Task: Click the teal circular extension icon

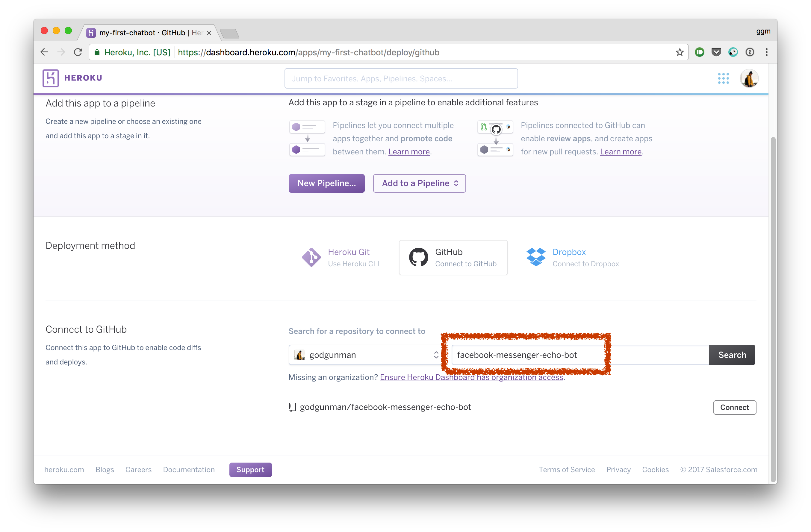Action: point(733,52)
